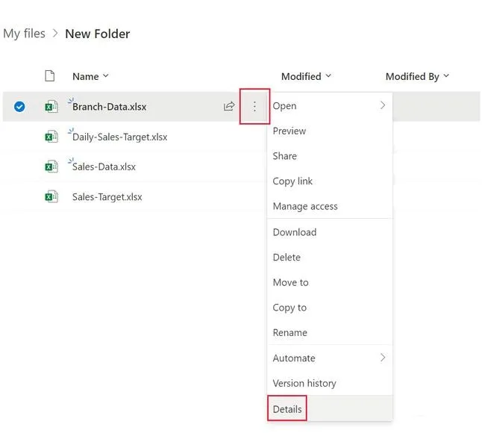This screenshot has height=448, width=482.
Task: Open the Sales-Target.xlsx file name
Action: click(107, 196)
